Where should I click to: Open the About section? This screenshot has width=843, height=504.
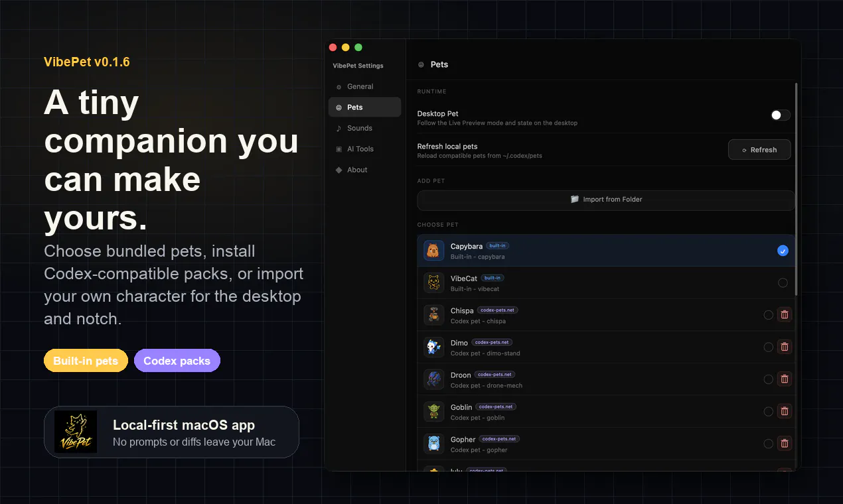pyautogui.click(x=364, y=170)
